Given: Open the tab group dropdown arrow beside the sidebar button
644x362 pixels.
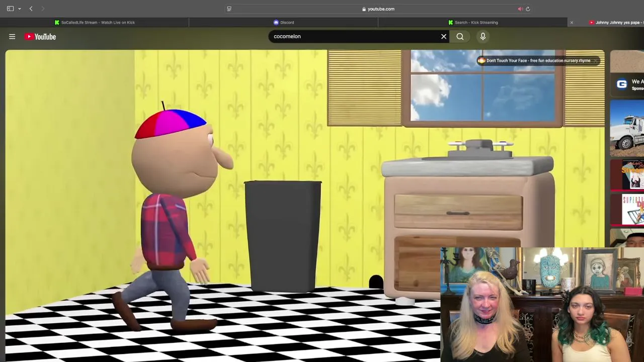Looking at the screenshot, I should pyautogui.click(x=20, y=9).
